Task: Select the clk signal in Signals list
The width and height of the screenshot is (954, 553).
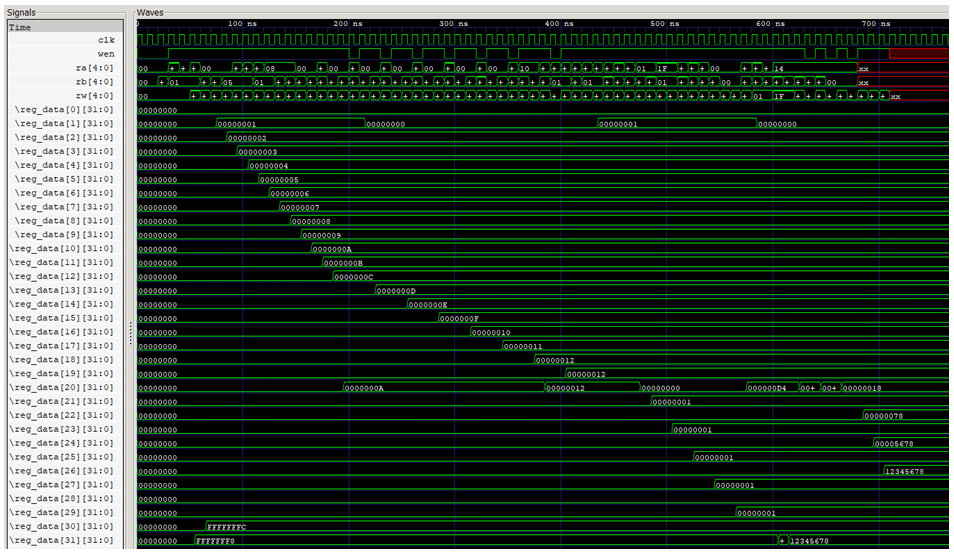Action: point(105,40)
